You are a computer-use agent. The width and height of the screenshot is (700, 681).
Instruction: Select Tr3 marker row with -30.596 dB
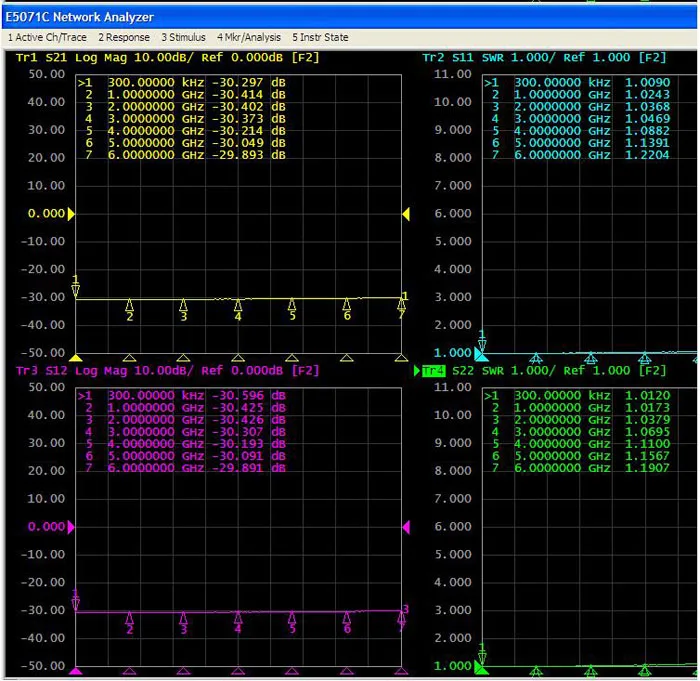click(x=182, y=396)
